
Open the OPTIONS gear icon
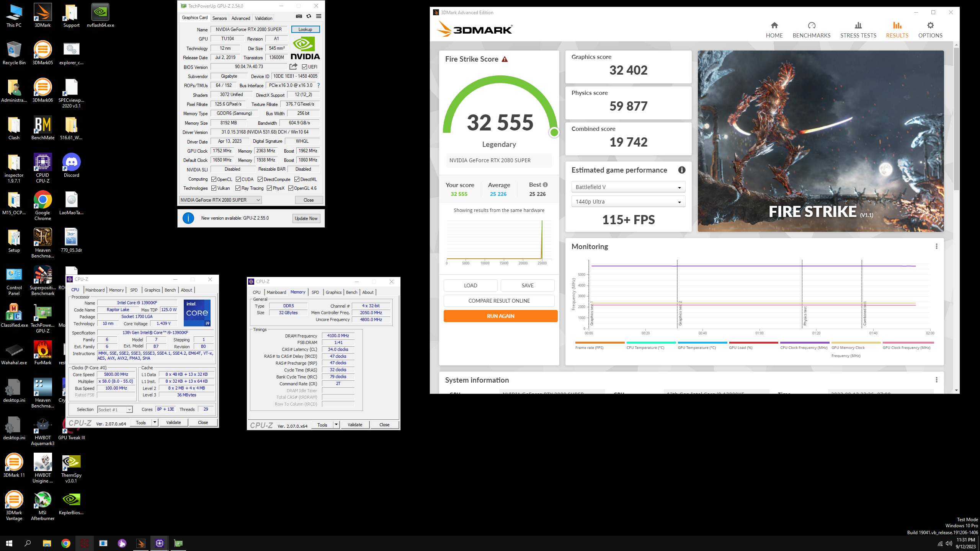tap(930, 26)
